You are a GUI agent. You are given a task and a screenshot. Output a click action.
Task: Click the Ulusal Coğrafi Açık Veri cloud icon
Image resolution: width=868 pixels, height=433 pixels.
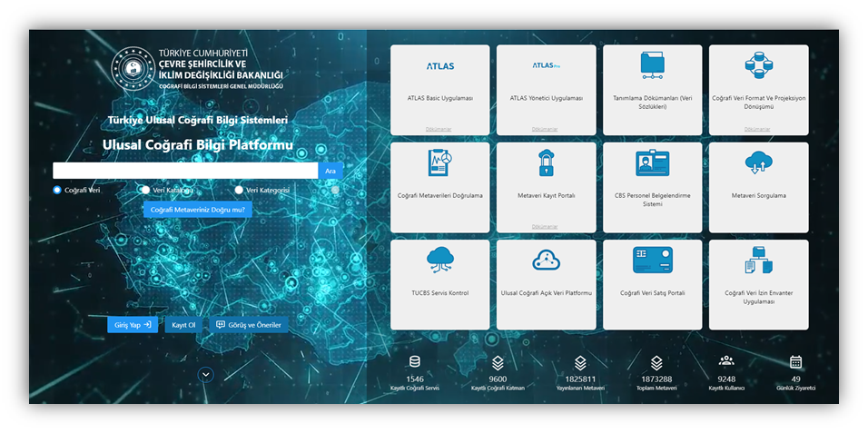(x=547, y=260)
